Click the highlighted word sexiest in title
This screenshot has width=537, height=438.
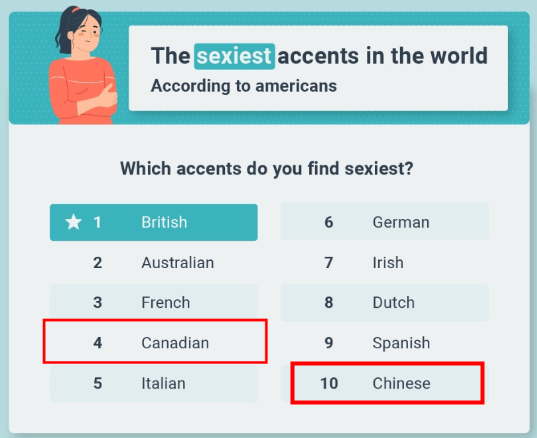pyautogui.click(x=234, y=56)
